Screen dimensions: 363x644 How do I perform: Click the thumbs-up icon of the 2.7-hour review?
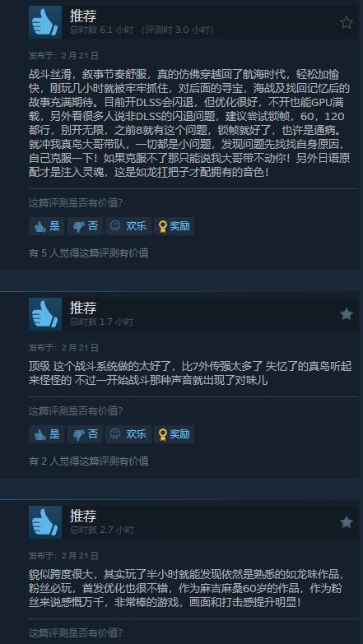tap(45, 522)
